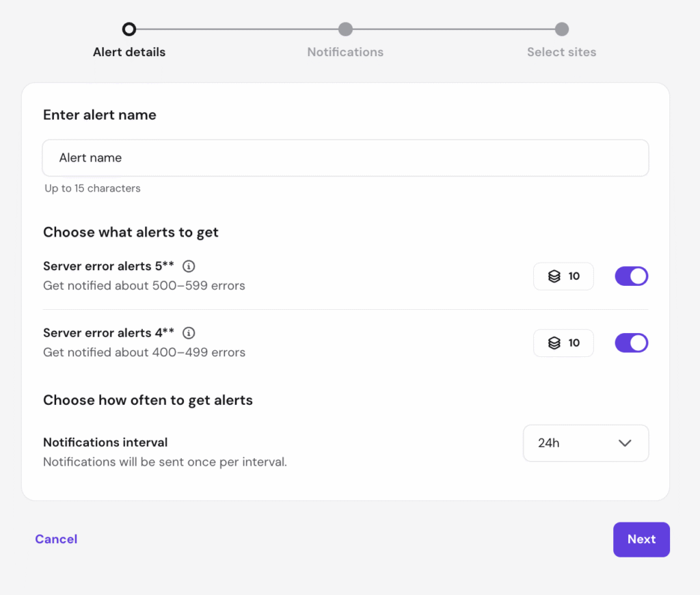The height and width of the screenshot is (595, 700).
Task: Click the chevron arrow in interval dropdown
Action: coord(624,443)
